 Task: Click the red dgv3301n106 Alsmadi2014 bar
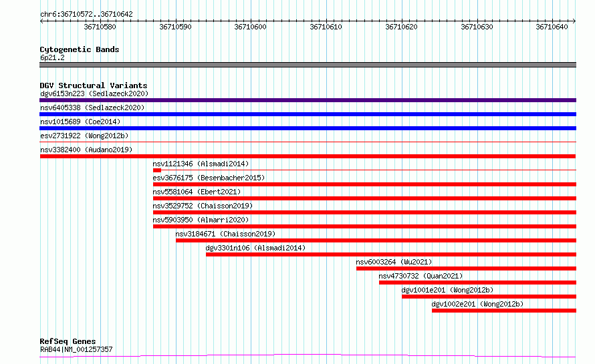pos(391,254)
